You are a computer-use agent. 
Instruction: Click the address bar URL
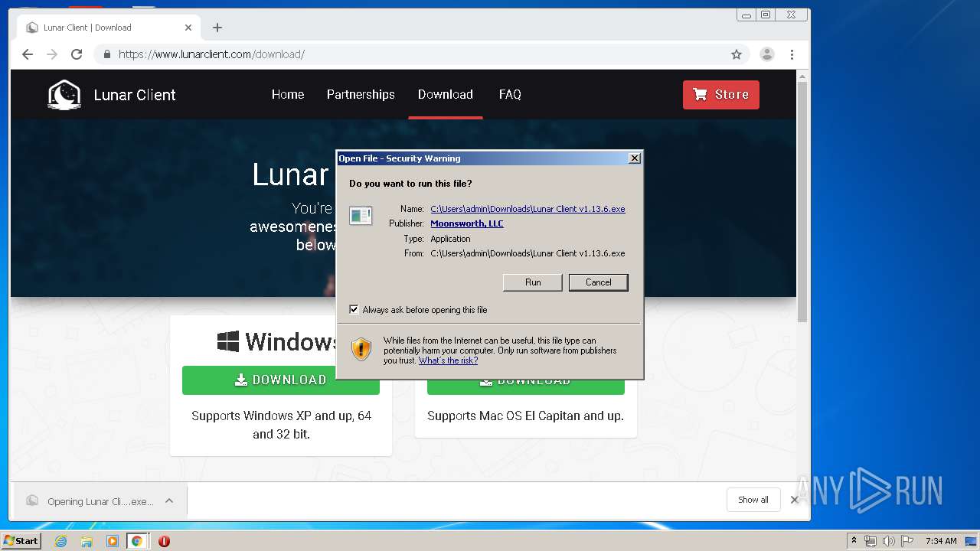pyautogui.click(x=211, y=54)
